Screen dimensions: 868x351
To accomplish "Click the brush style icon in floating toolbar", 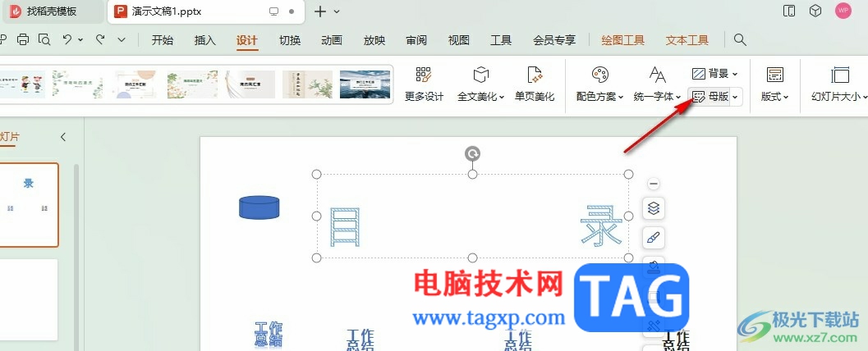I will pyautogui.click(x=653, y=238).
